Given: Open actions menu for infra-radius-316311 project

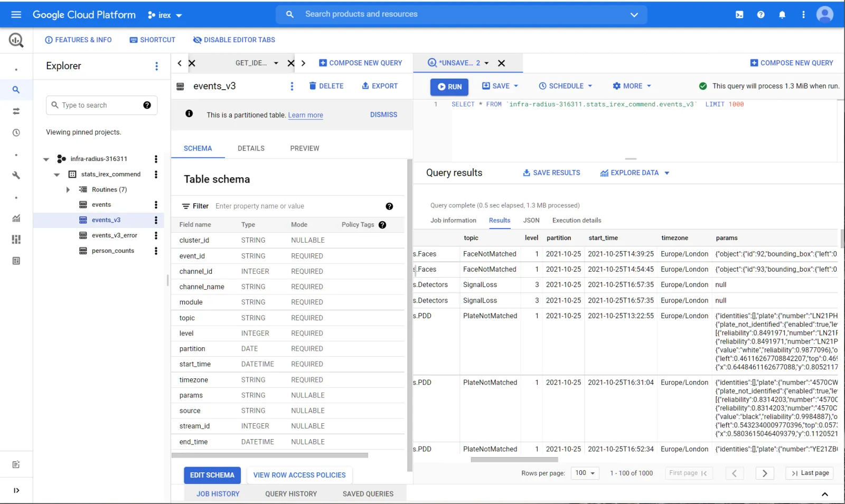Looking at the screenshot, I should 156,159.
